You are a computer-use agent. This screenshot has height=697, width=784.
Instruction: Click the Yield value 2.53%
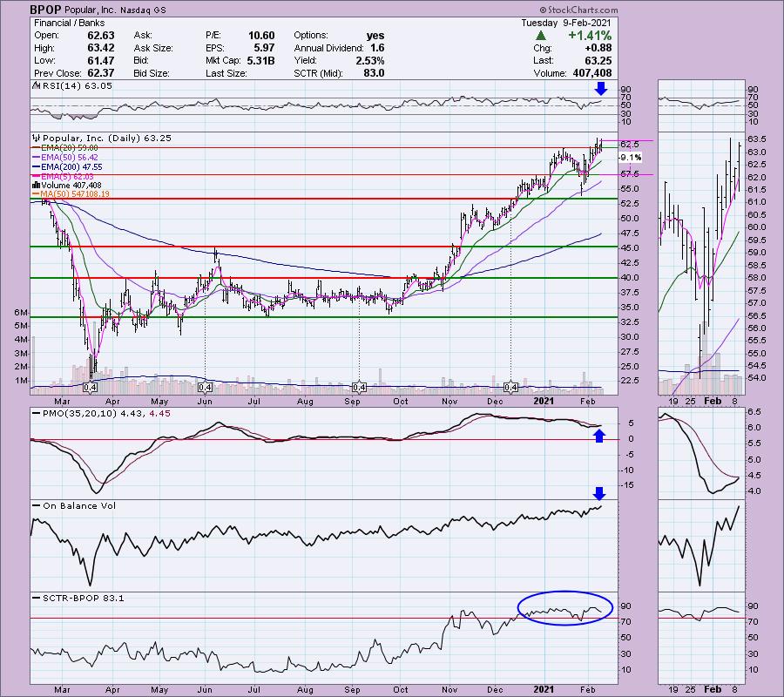(370, 60)
